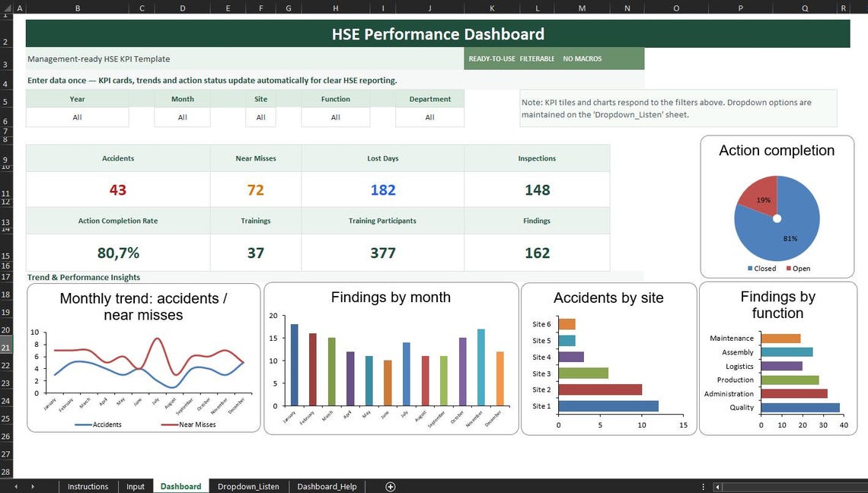
Task: Select the Findings by month chart title
Action: (x=391, y=297)
